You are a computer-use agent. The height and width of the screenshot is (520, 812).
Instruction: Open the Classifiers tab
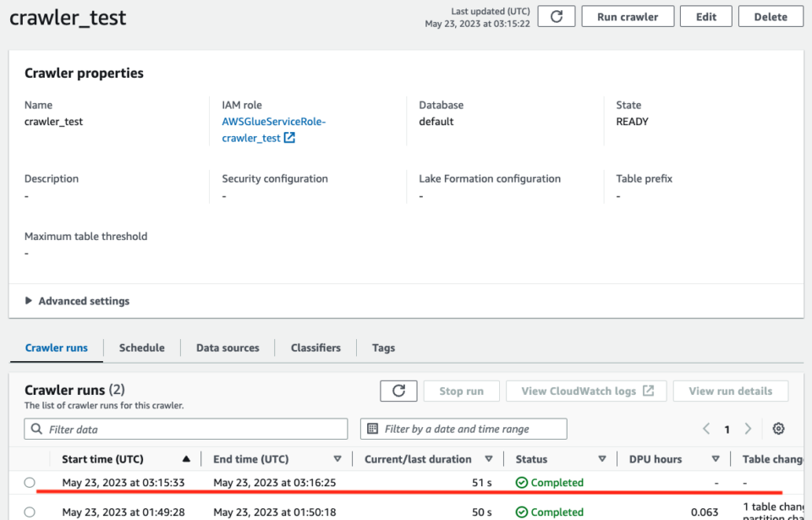click(315, 348)
